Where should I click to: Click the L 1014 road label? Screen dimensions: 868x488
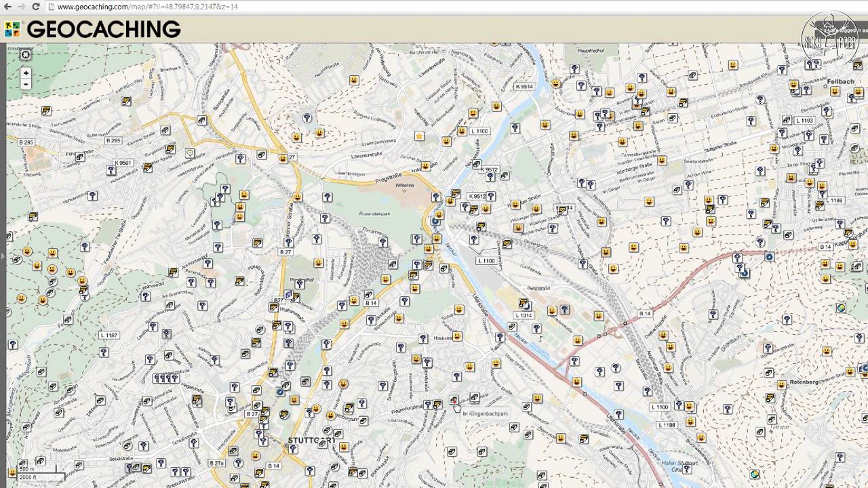pyautogui.click(x=524, y=315)
